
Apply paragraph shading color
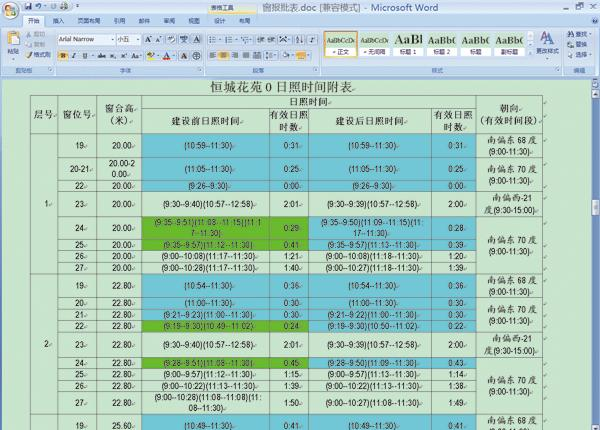[287, 56]
